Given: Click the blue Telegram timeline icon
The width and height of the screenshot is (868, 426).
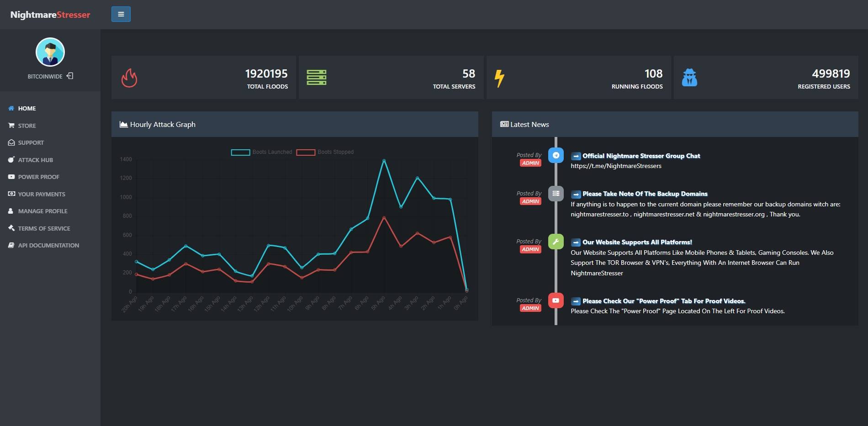Looking at the screenshot, I should 556,155.
